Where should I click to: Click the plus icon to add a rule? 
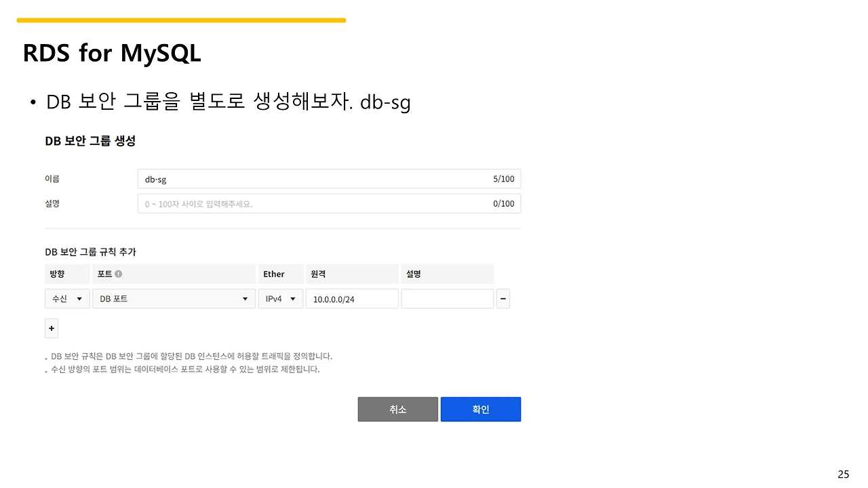tap(51, 328)
